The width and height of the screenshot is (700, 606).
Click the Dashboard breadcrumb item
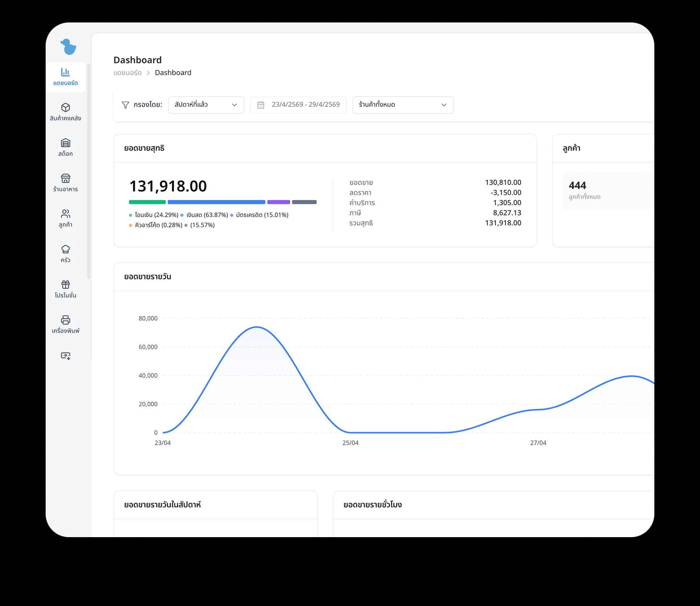point(173,73)
